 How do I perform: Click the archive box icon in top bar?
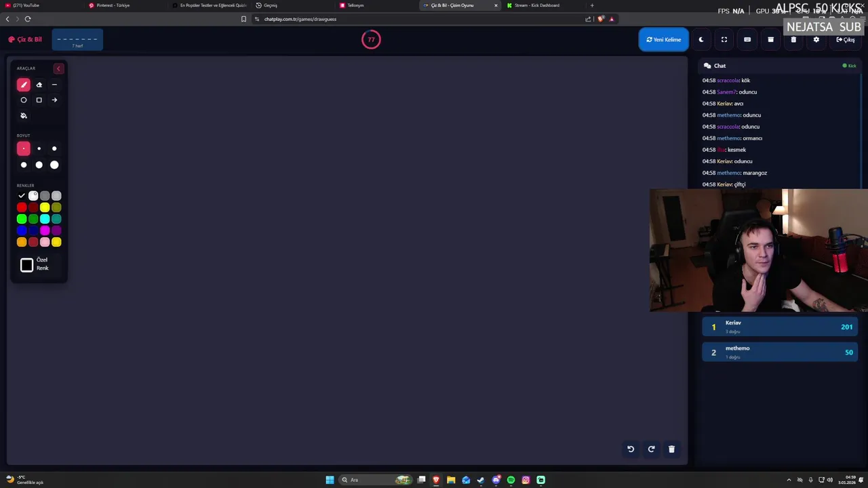(x=770, y=39)
